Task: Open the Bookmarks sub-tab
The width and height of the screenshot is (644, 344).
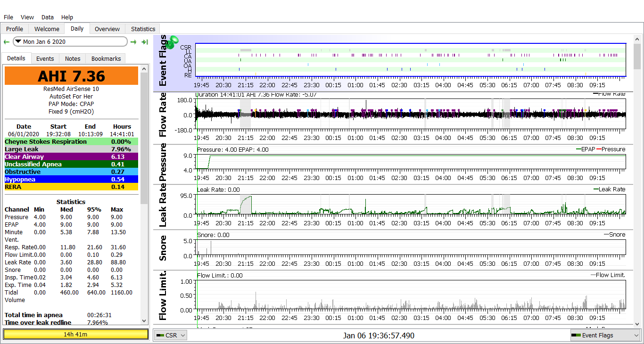Action: click(106, 58)
